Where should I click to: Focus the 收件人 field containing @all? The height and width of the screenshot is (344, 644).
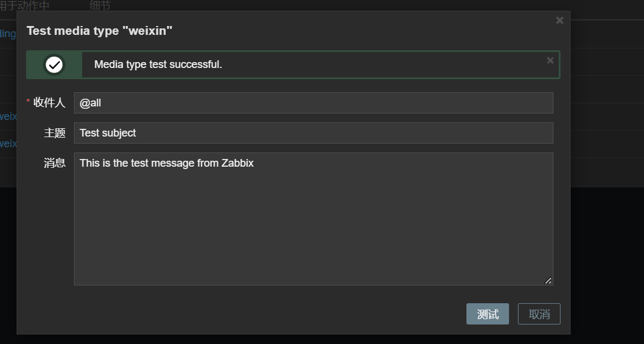[313, 103]
